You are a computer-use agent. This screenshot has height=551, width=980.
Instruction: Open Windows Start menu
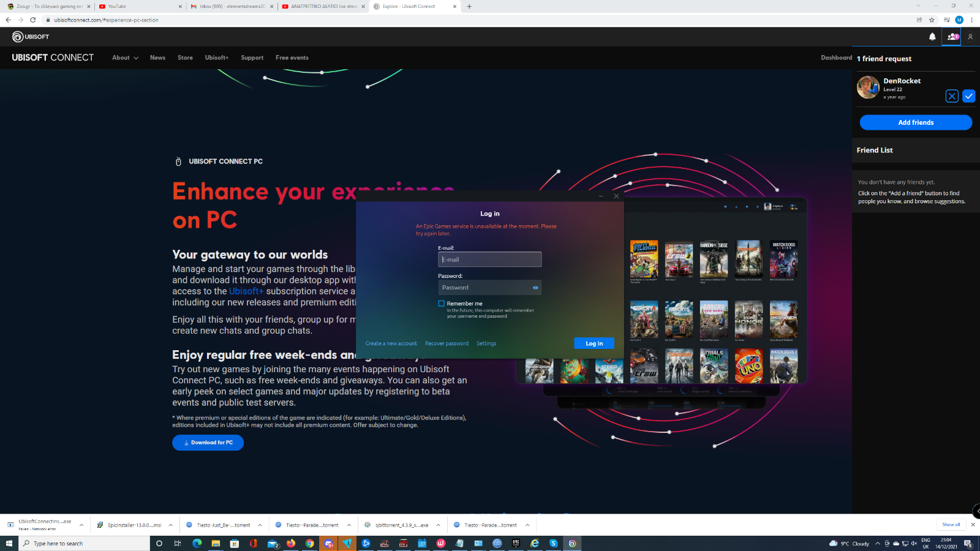(9, 543)
